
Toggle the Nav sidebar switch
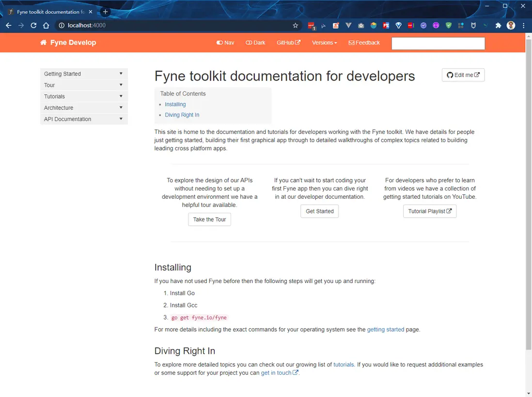pos(225,43)
